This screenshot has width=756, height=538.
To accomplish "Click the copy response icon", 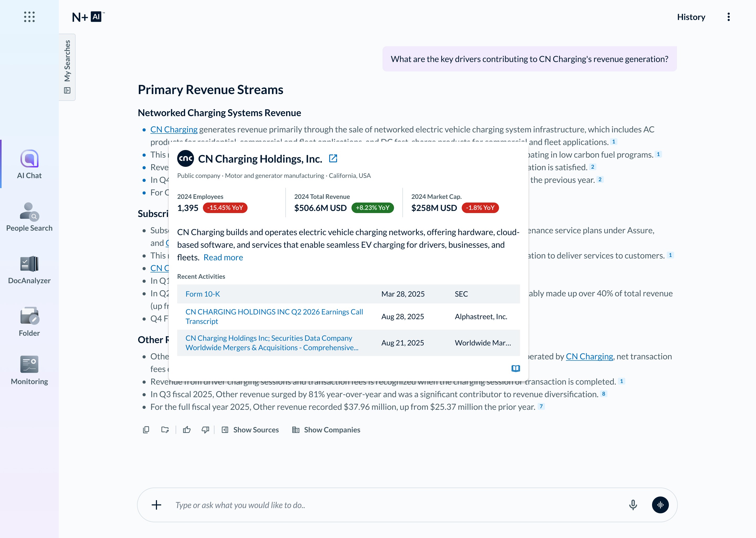I will 146,430.
